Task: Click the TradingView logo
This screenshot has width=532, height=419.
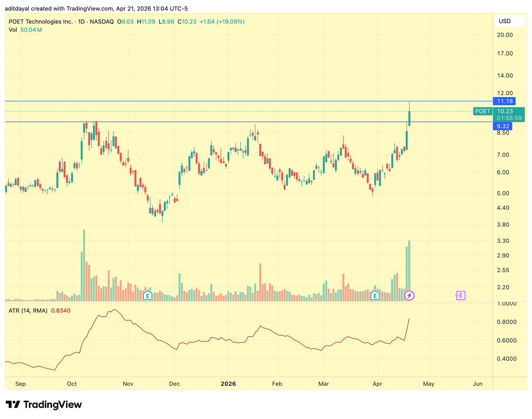Action: [44, 404]
